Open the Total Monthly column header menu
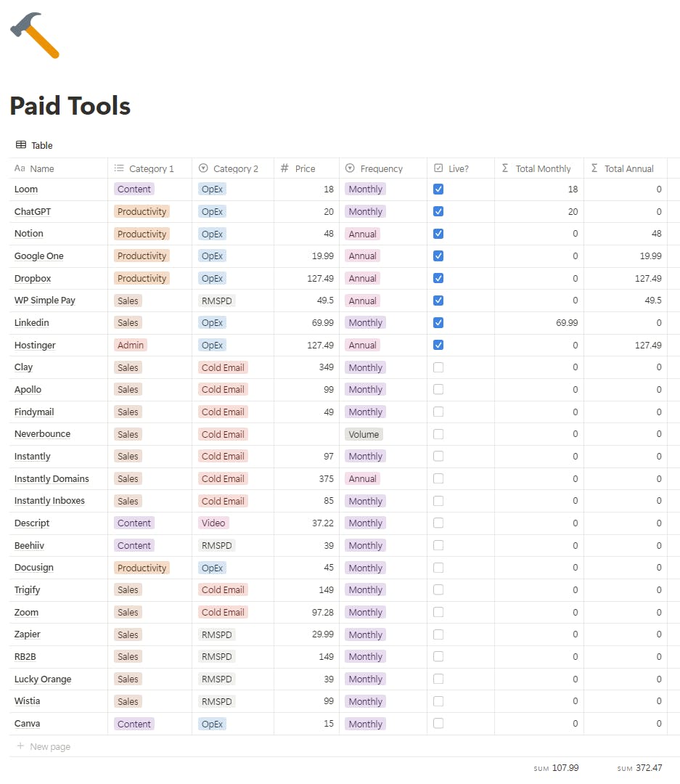The image size is (680, 784). [539, 168]
